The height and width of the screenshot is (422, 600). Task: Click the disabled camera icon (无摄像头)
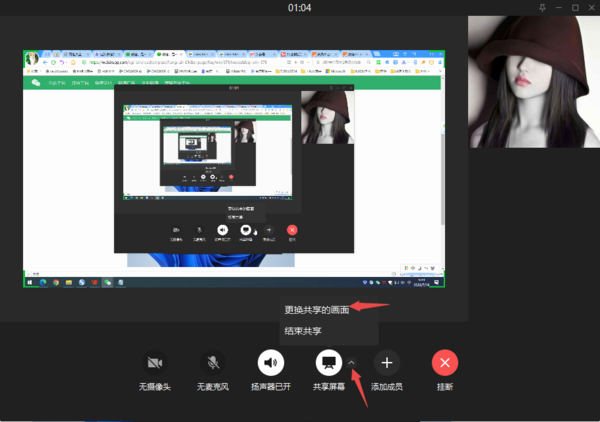[154, 362]
